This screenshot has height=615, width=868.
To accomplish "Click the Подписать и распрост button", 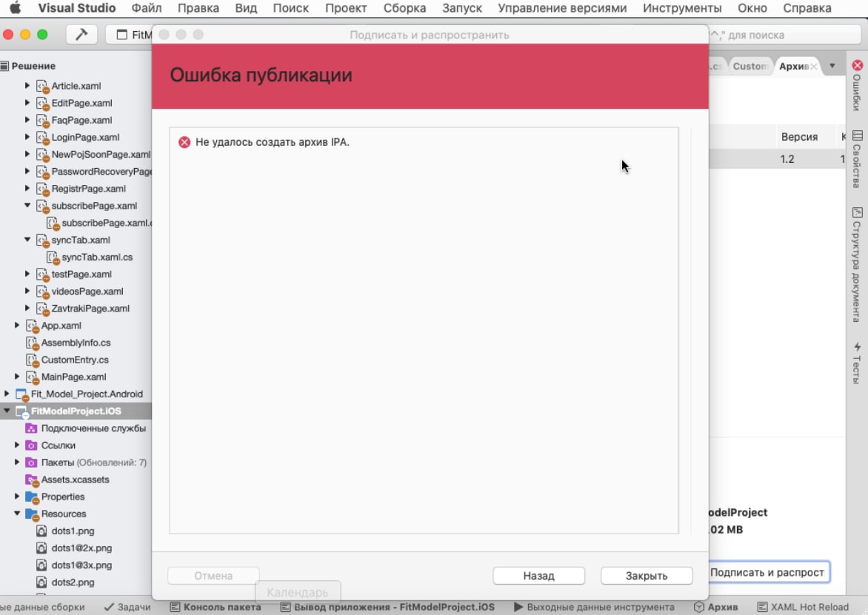I will pyautogui.click(x=768, y=572).
